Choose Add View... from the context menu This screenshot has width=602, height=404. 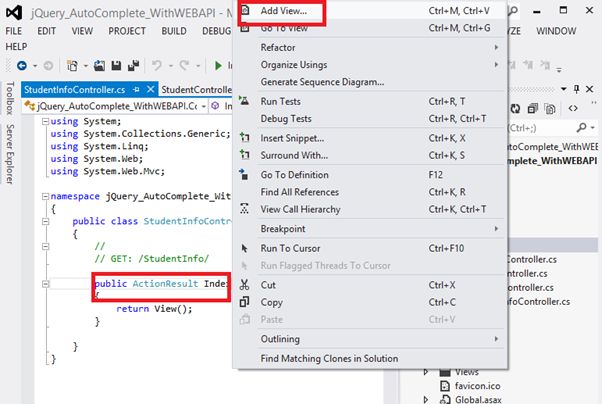pyautogui.click(x=371, y=11)
